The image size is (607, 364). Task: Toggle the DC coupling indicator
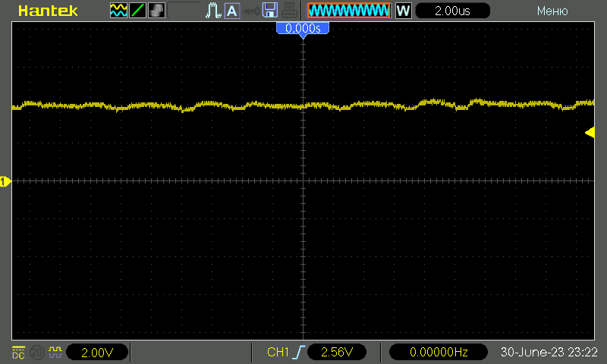coord(17,352)
